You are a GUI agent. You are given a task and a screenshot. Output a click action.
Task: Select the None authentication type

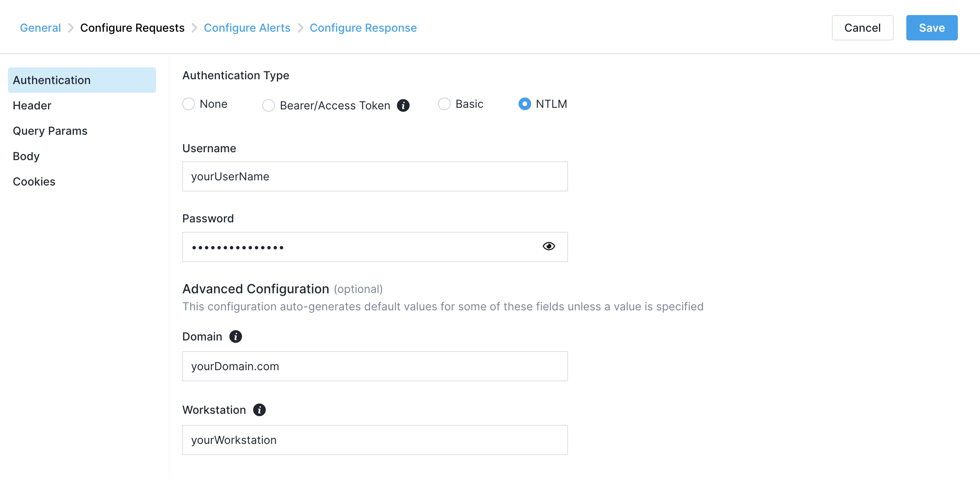click(x=189, y=104)
